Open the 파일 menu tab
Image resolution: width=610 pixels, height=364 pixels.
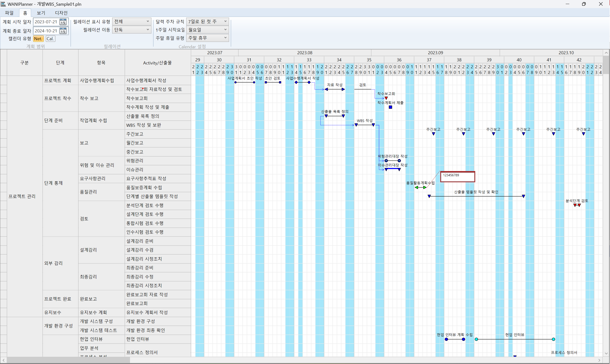[9, 13]
